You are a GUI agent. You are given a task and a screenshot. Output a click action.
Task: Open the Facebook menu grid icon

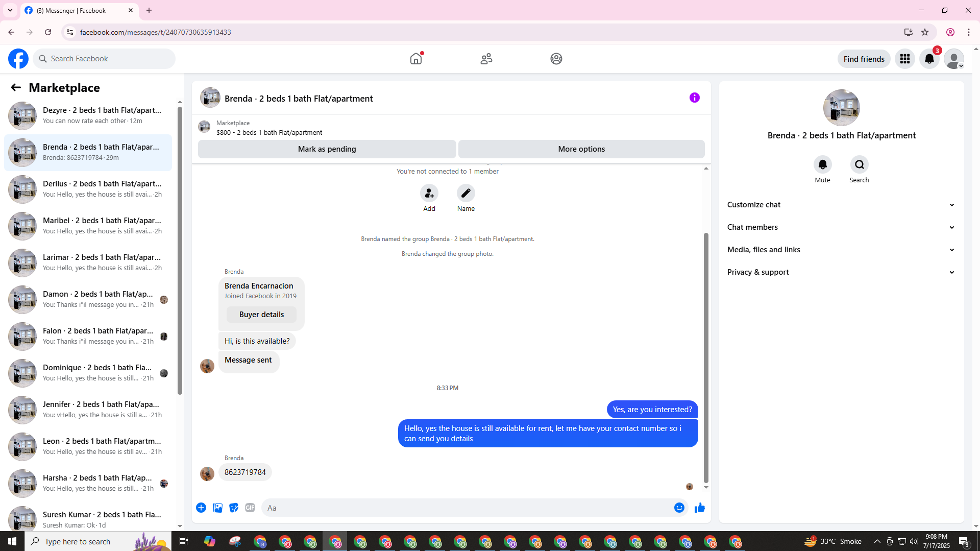(905, 59)
